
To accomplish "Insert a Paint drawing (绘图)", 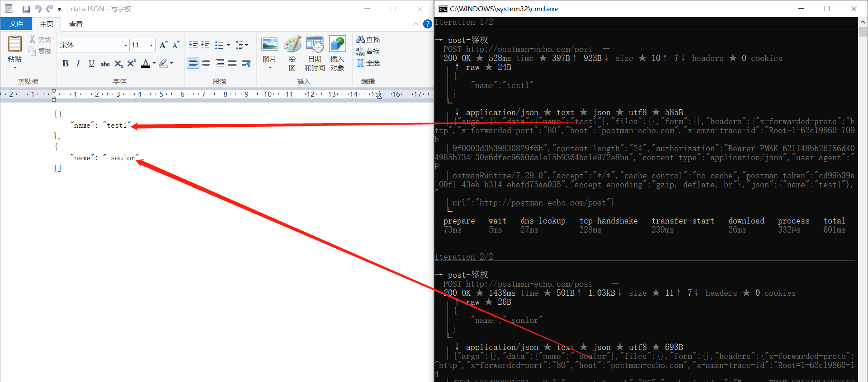I will 292,53.
